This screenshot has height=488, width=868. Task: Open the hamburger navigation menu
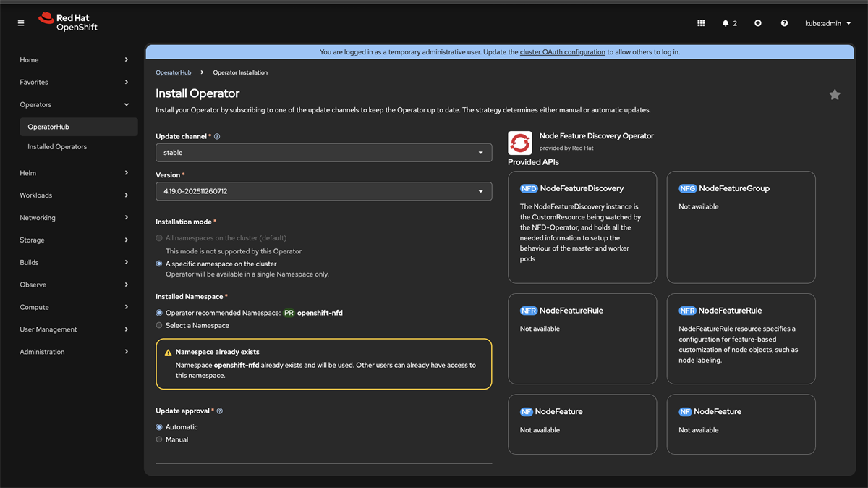pyautogui.click(x=21, y=23)
